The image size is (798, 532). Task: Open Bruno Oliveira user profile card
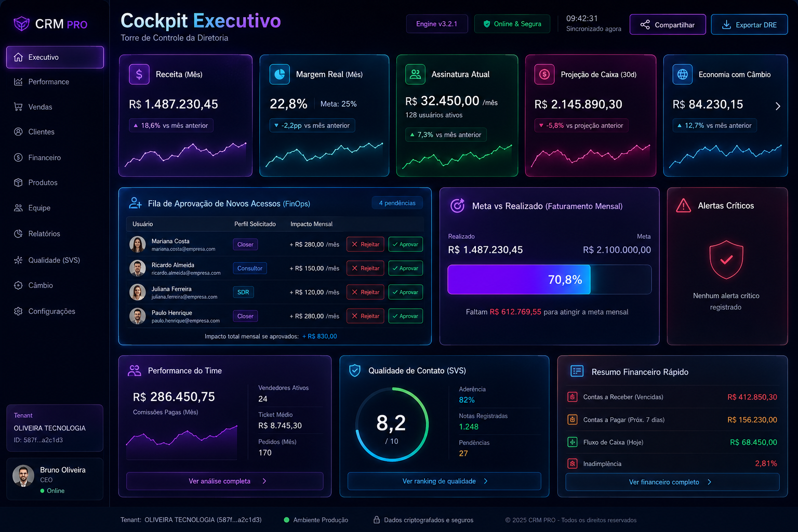(x=55, y=479)
